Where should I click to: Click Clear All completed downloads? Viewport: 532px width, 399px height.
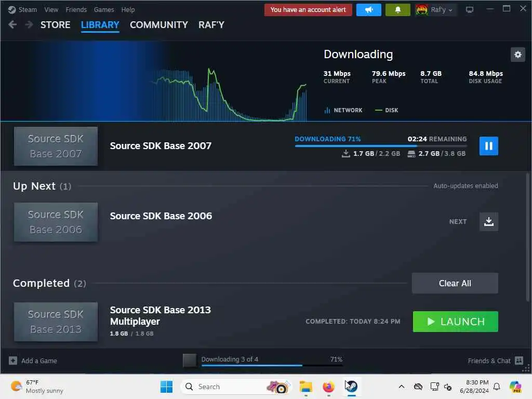455,283
